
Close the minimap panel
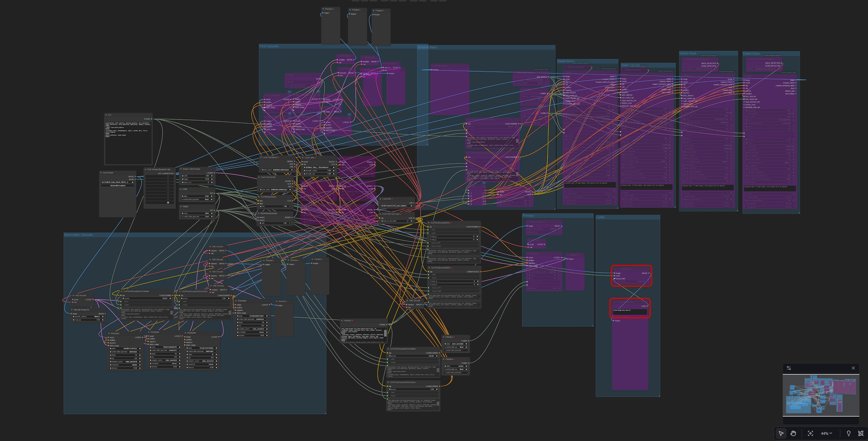coord(853,368)
